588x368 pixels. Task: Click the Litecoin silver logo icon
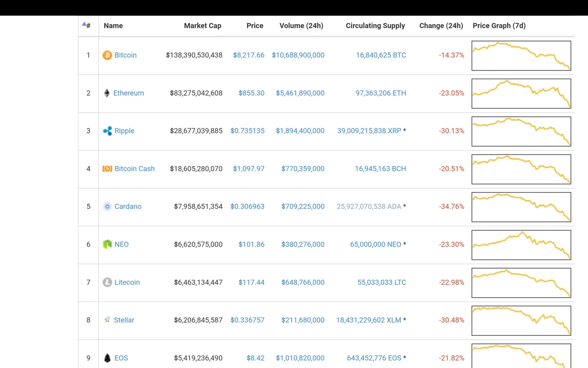(x=107, y=282)
